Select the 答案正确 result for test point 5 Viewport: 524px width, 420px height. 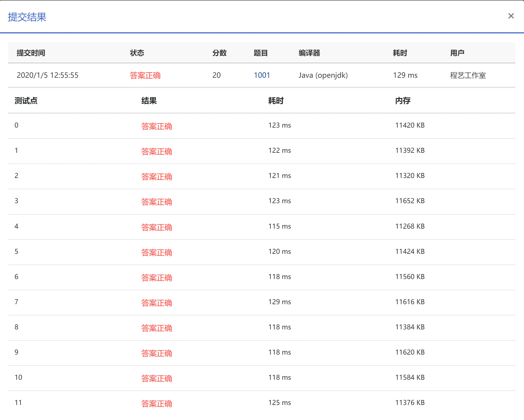(x=157, y=252)
